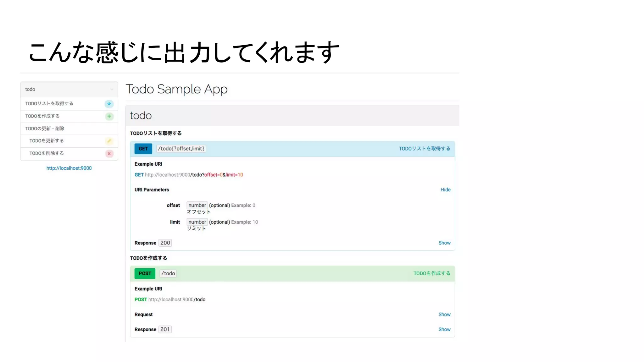Click the blue GET method badge

tap(143, 149)
